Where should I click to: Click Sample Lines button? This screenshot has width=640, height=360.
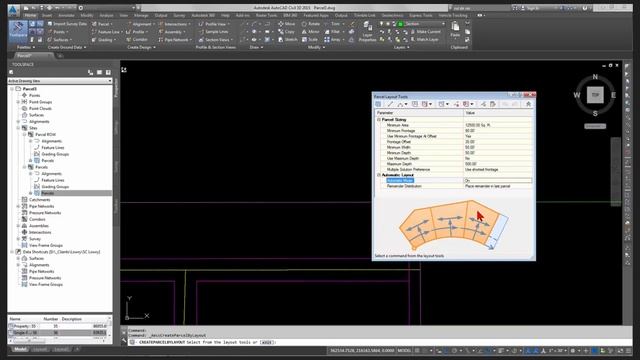coord(213,32)
